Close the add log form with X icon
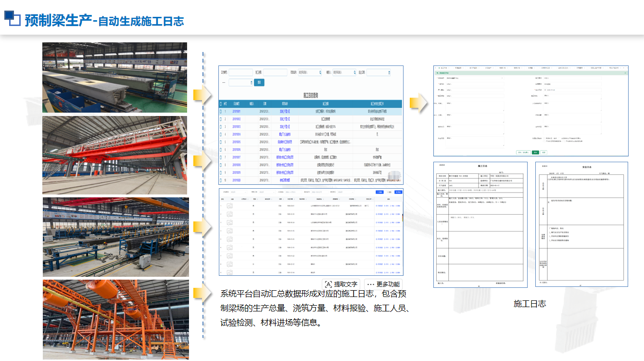Screen dimensions: 644x361 click(625, 73)
